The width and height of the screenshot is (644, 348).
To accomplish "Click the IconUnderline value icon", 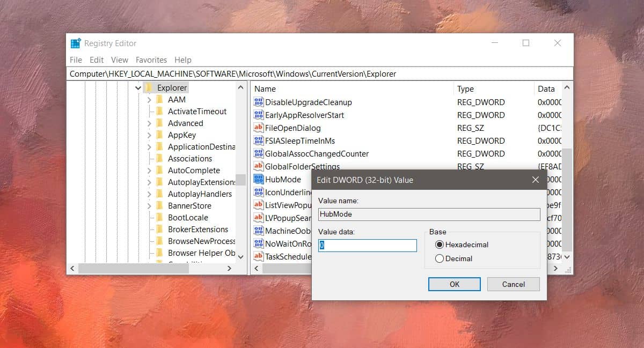I will [259, 192].
